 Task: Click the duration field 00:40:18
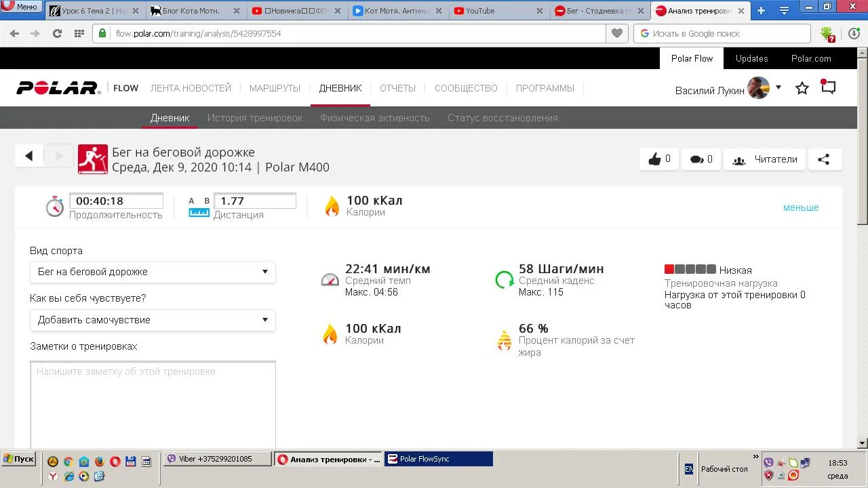tap(116, 201)
